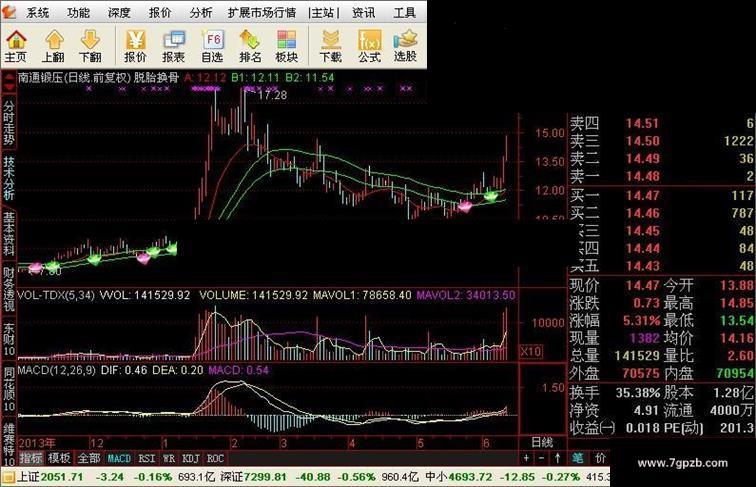Switch to 同花顺10 sidebar tab
Image resolution: width=756 pixels, height=487 pixels.
pyautogui.click(x=9, y=390)
